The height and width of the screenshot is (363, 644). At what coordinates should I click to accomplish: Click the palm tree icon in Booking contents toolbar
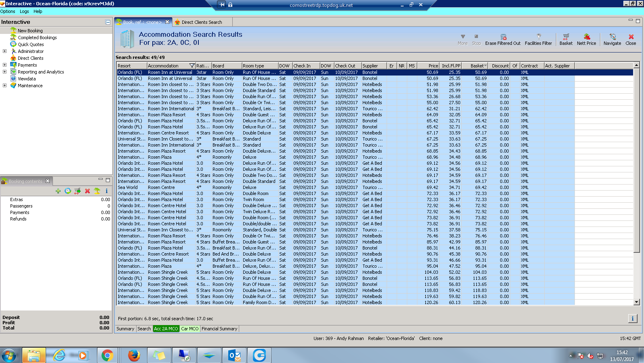point(97,191)
